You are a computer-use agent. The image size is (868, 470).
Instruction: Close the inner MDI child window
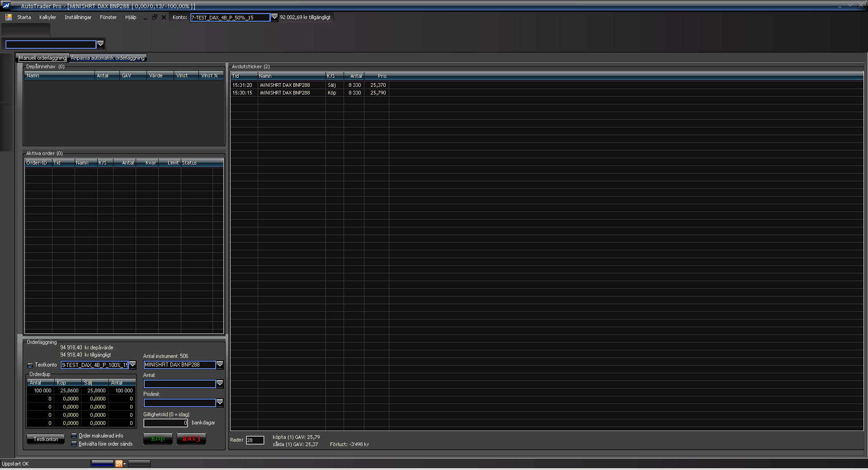164,17
